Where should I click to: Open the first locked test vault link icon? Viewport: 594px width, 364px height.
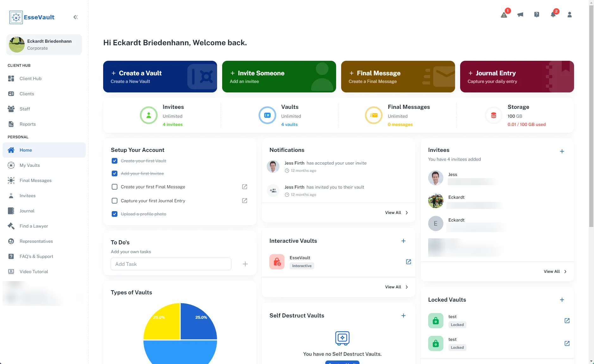[567, 321]
